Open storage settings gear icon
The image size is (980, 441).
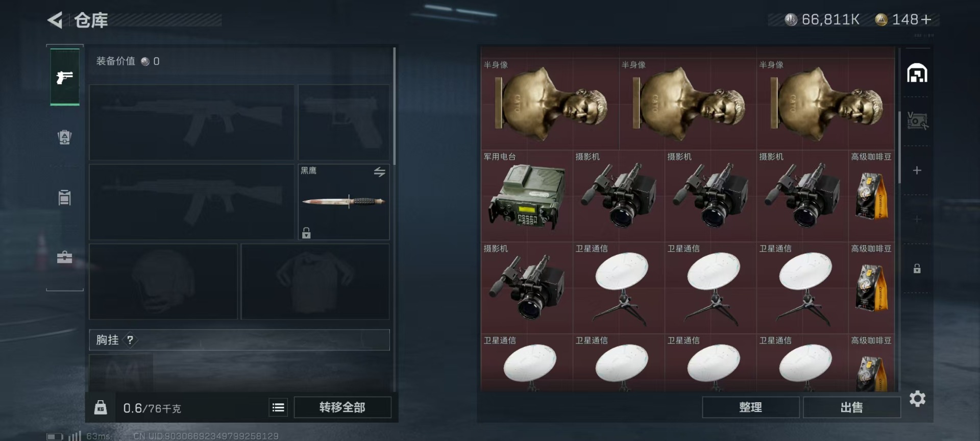click(917, 399)
